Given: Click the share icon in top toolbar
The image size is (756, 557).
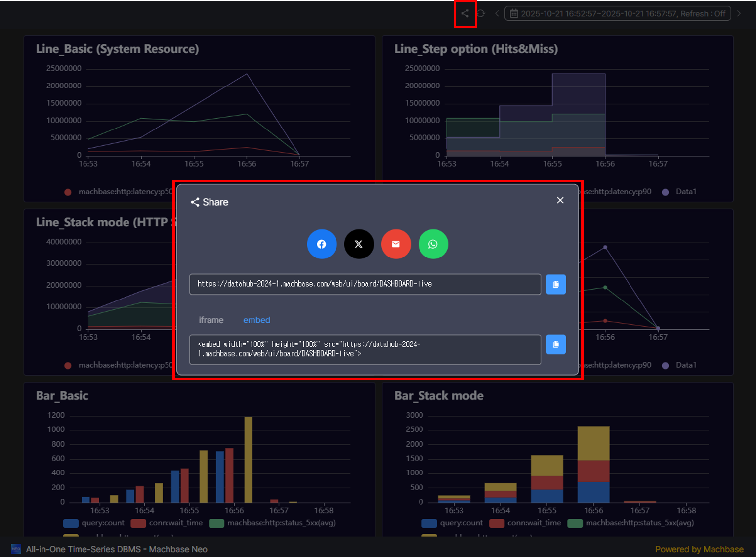Looking at the screenshot, I should [x=465, y=14].
